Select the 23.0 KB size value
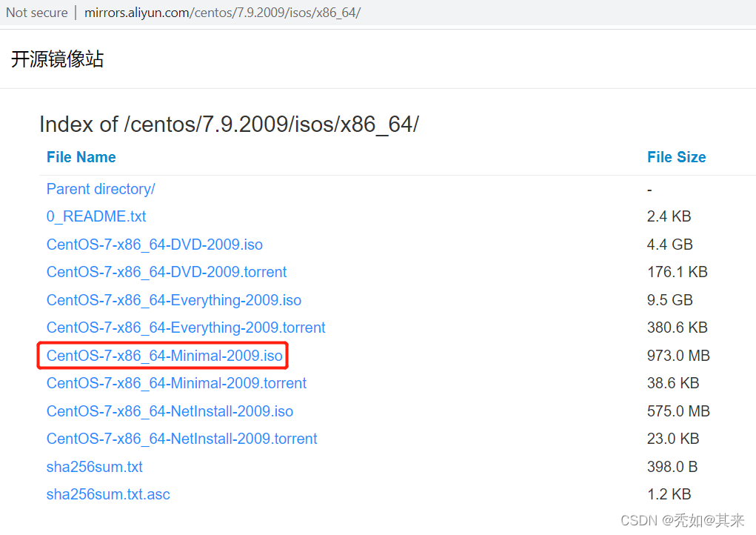 point(673,439)
